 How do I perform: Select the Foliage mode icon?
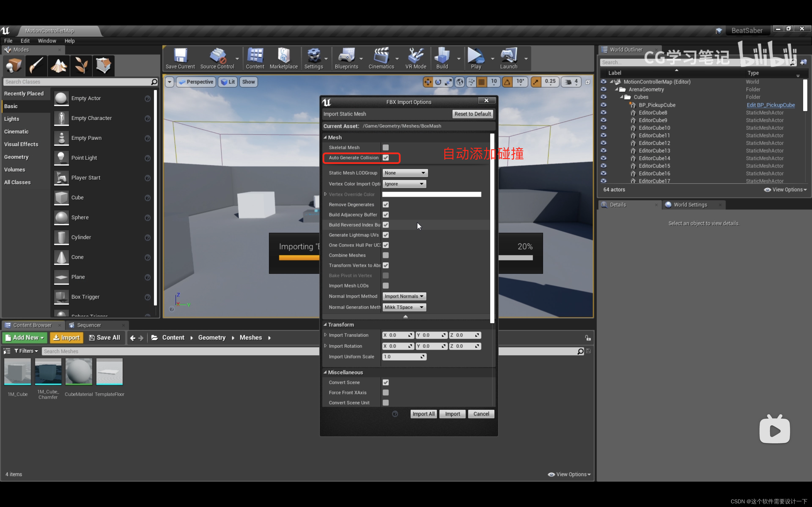coord(81,65)
